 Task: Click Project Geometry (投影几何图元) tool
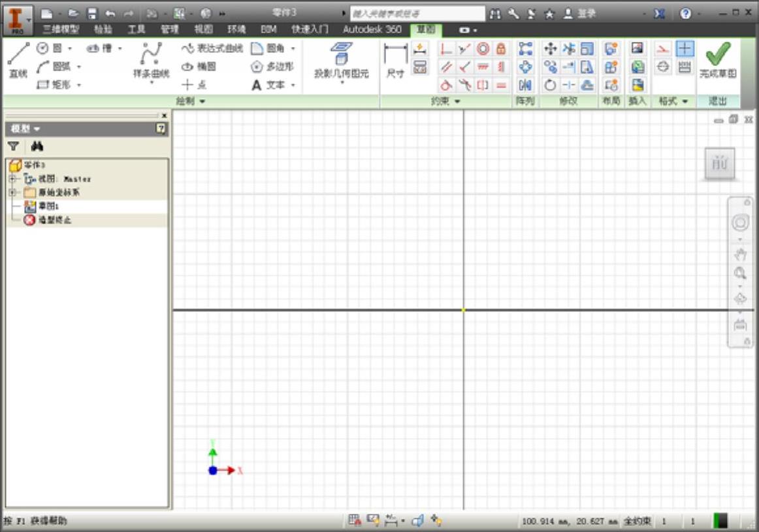click(x=341, y=60)
